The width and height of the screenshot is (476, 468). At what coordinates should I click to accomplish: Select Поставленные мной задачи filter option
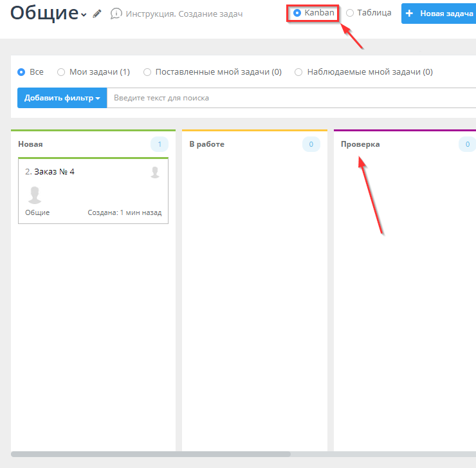coord(147,72)
